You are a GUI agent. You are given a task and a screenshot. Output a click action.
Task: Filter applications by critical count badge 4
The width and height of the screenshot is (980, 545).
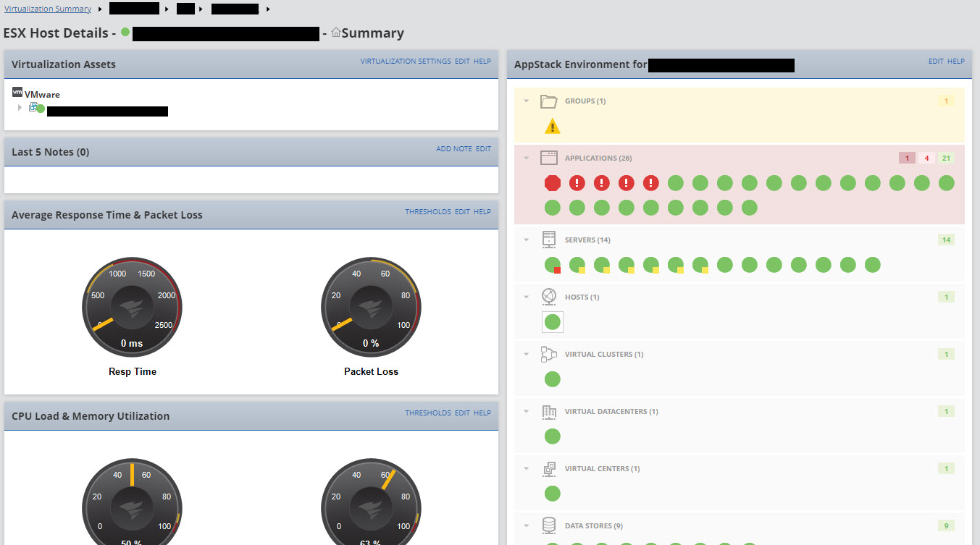926,159
